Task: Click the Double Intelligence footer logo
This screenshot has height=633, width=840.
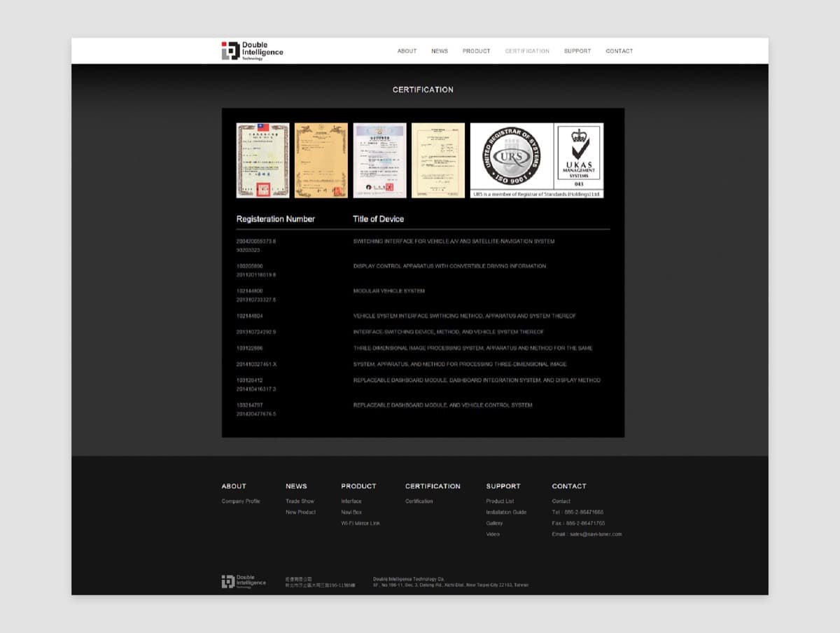Action: tap(244, 581)
